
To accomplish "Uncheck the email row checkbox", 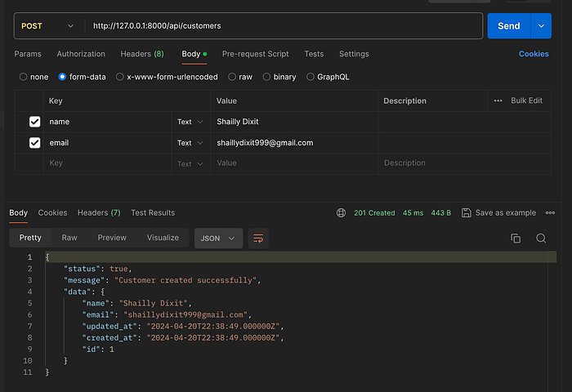I will [x=34, y=143].
